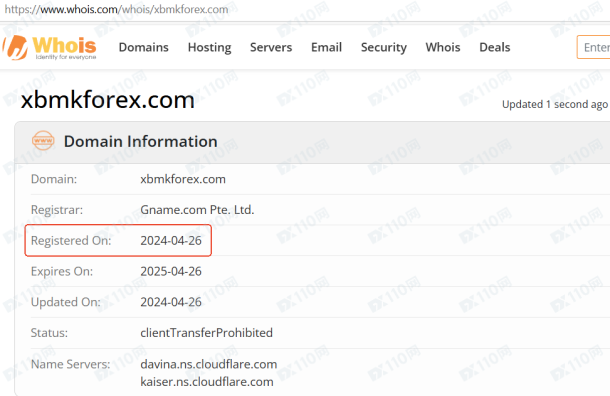610x396 pixels.
Task: Click the xbmkforex.com page heading
Action: [107, 100]
